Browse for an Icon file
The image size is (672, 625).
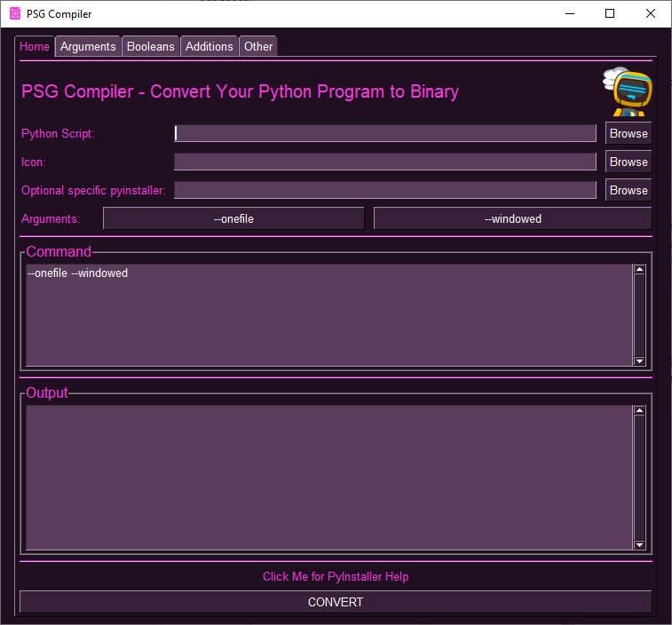pyautogui.click(x=629, y=162)
